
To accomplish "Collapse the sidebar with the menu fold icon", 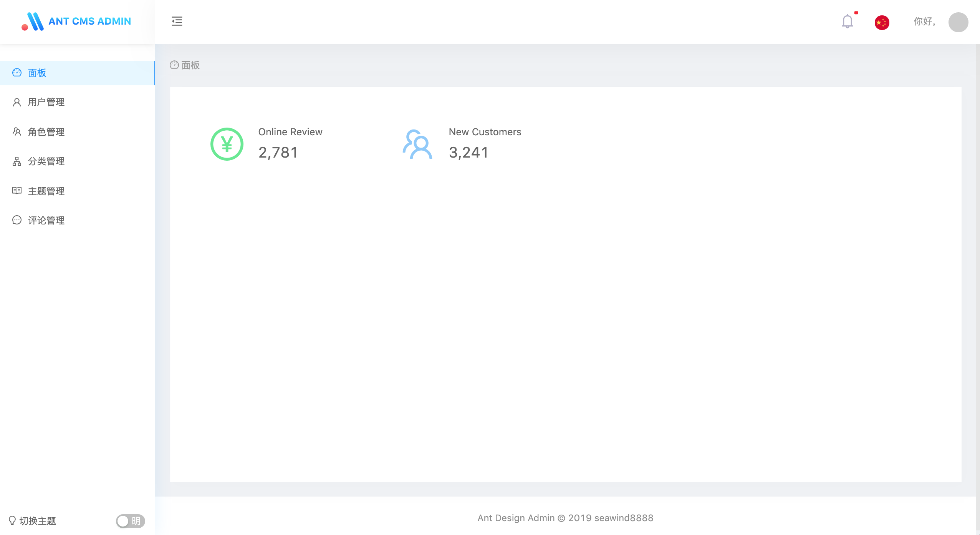I will [x=177, y=21].
